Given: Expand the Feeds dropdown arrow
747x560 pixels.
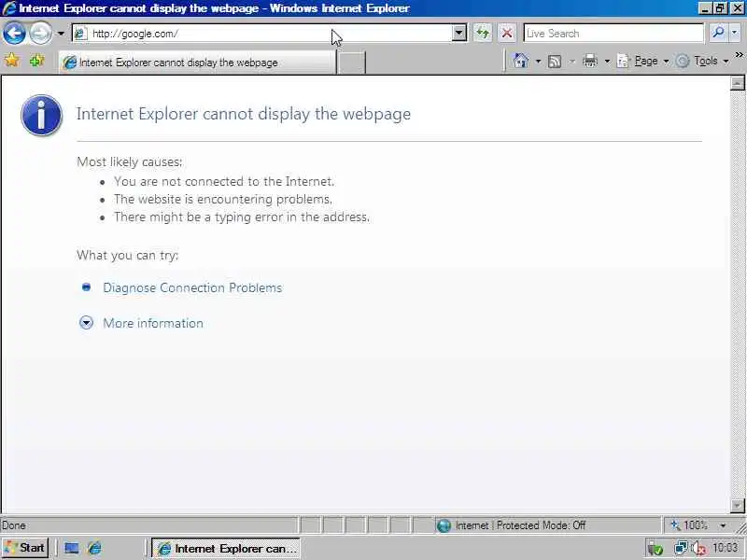Looking at the screenshot, I should 572,61.
